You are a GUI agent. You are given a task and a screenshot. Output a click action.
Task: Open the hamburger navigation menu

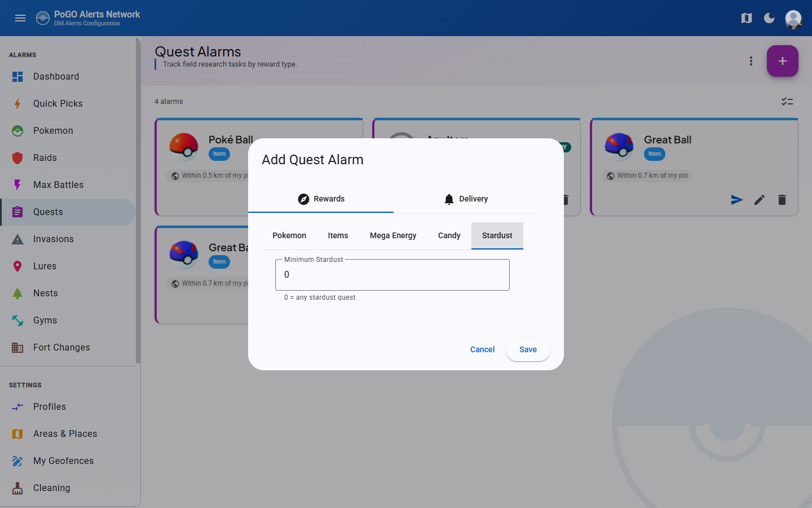[x=20, y=18]
